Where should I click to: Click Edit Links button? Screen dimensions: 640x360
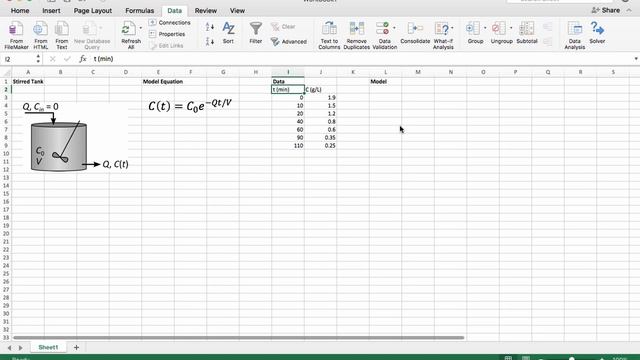point(167,45)
